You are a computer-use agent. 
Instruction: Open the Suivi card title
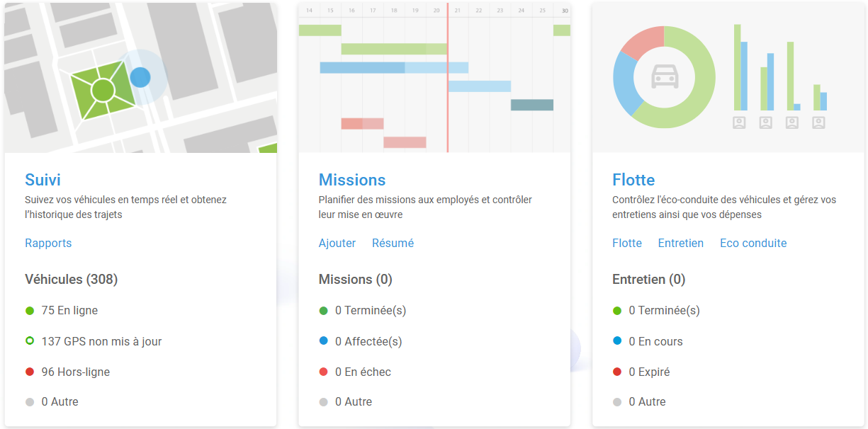(x=43, y=180)
